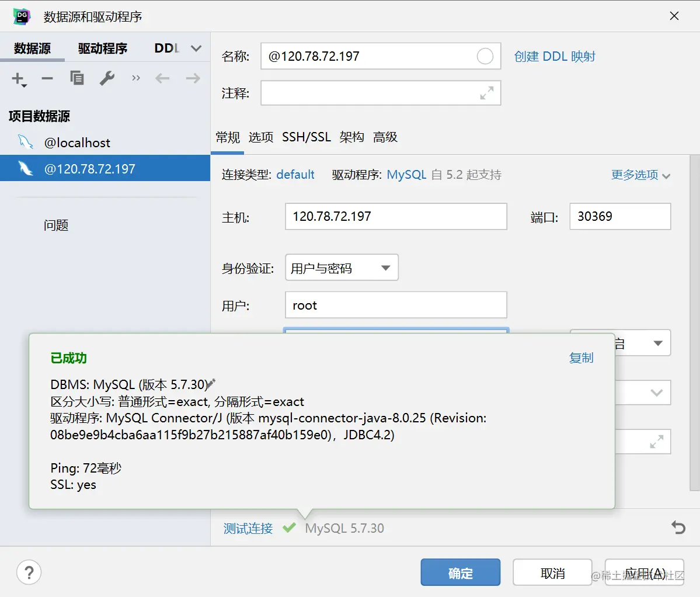
Task: Expand the 更多选项 dropdown
Action: pos(640,175)
